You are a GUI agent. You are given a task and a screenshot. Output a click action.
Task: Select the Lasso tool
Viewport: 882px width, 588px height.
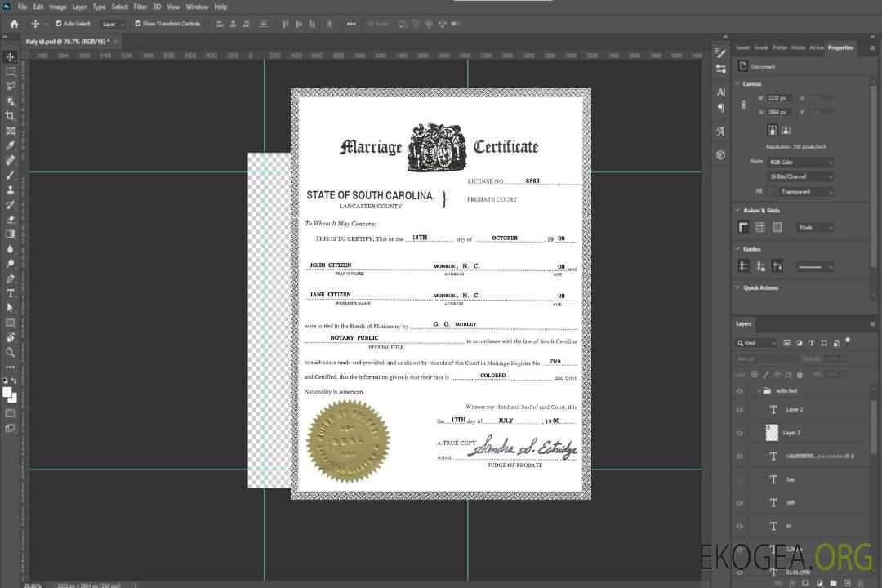10,86
